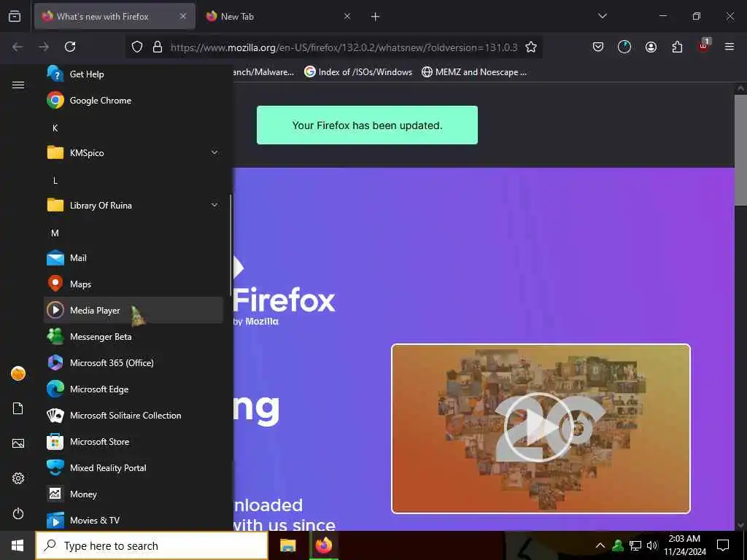Image resolution: width=747 pixels, height=560 pixels.
Task: Jump to letter K app index
Action: pyautogui.click(x=55, y=128)
